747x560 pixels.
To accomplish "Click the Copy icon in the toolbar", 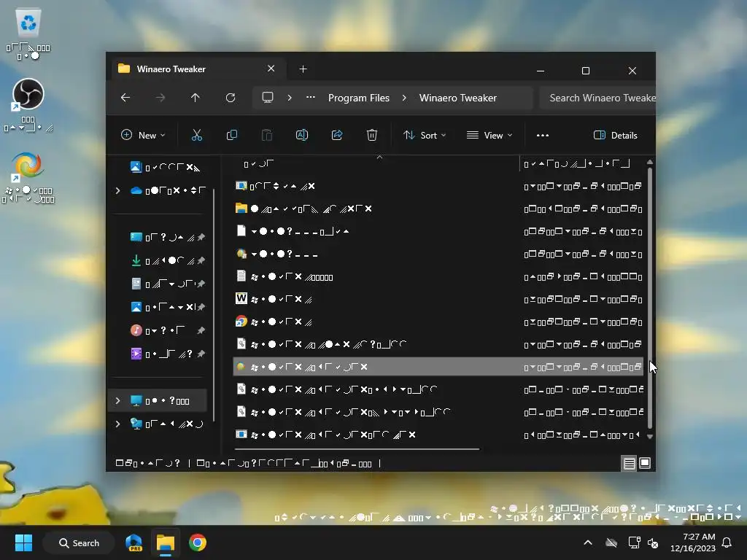I will point(232,135).
